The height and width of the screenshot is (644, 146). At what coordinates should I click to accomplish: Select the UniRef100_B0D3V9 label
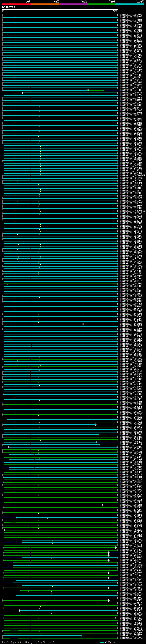pos(131,95)
